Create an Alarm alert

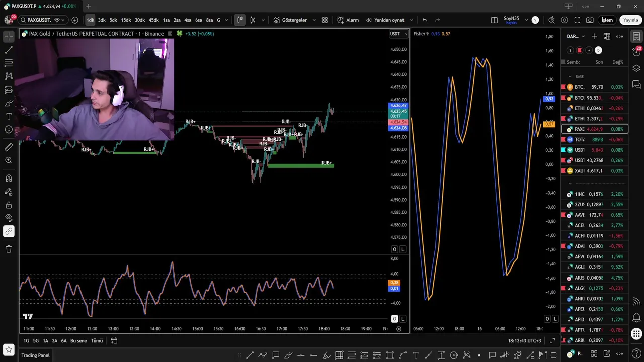[x=348, y=20]
